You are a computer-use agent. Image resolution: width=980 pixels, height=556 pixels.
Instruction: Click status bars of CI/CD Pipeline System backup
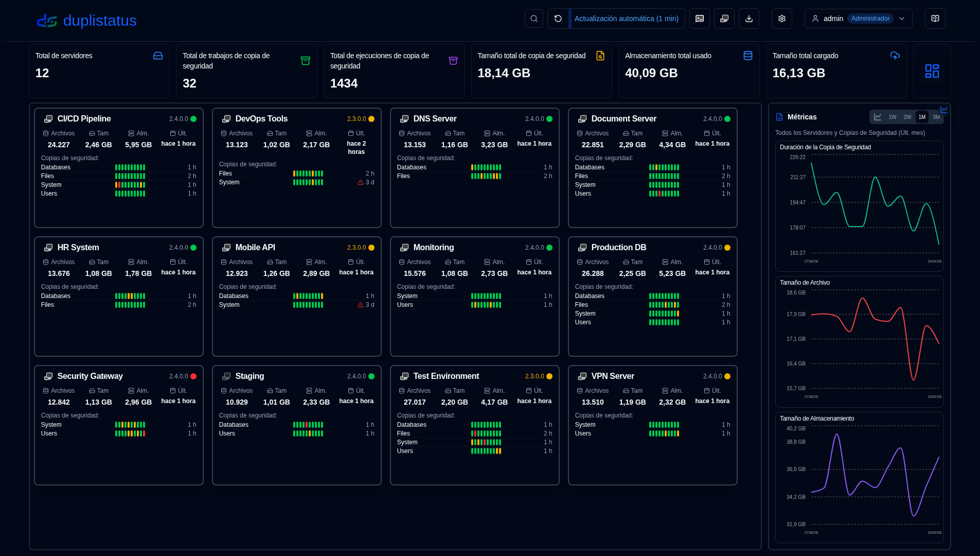coord(130,185)
